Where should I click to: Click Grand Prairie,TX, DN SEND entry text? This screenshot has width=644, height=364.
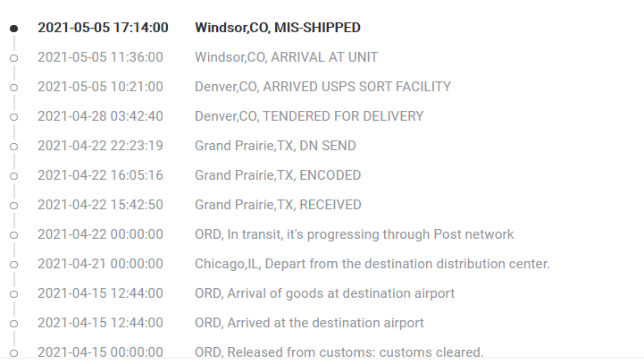[275, 146]
